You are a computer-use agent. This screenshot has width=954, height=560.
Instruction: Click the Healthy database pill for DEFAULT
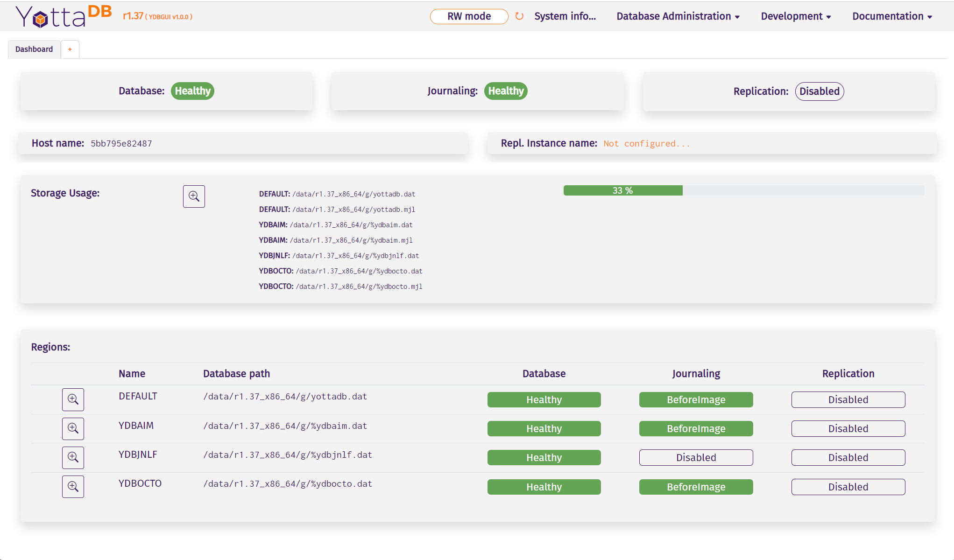click(x=544, y=400)
